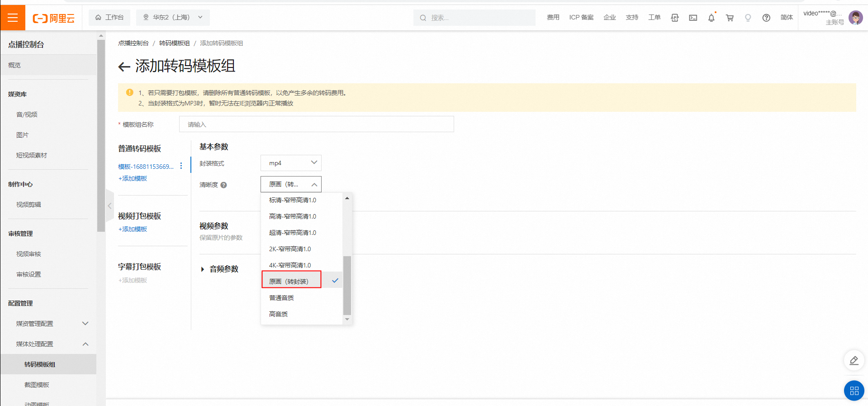Click the warning icon in the notice banner
The height and width of the screenshot is (406, 868).
click(130, 92)
